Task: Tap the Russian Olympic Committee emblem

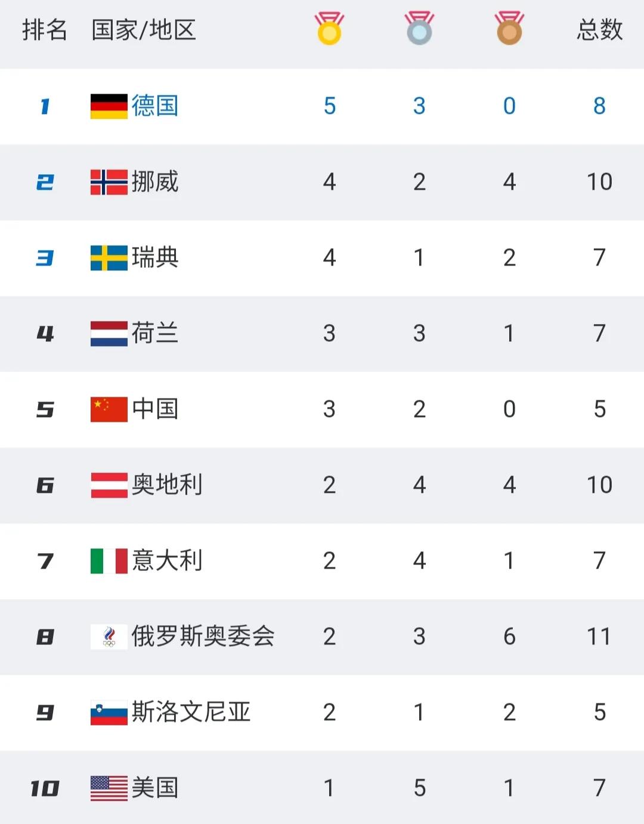Action: tap(109, 637)
